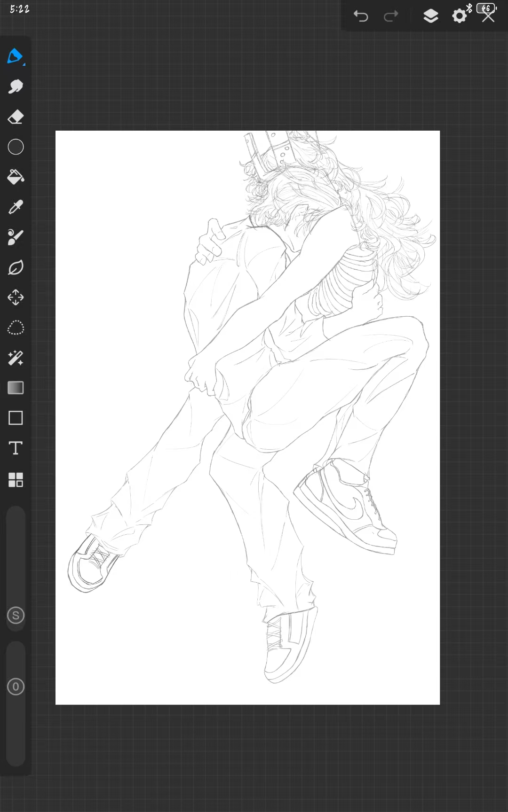Open the Layers panel
The image size is (508, 812).
(430, 16)
